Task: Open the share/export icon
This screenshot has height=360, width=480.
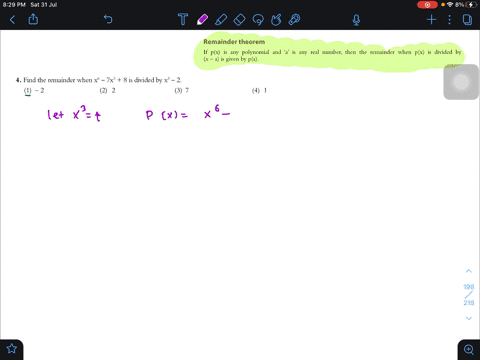Action: point(33,19)
